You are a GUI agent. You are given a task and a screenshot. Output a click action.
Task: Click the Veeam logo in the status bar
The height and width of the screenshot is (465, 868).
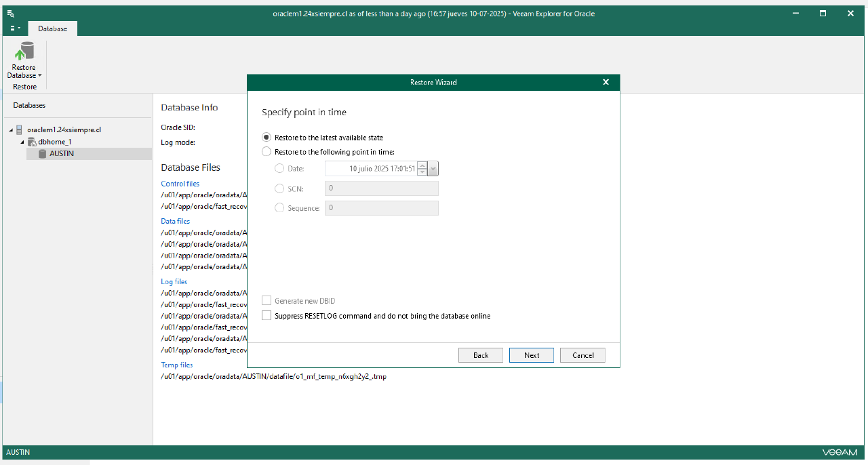[x=840, y=452]
